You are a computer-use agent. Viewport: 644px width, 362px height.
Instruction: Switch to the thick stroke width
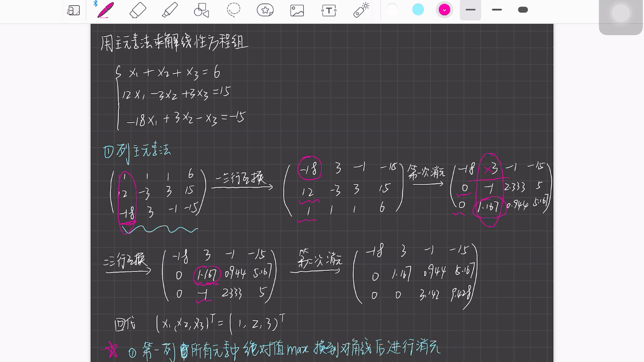[522, 9]
